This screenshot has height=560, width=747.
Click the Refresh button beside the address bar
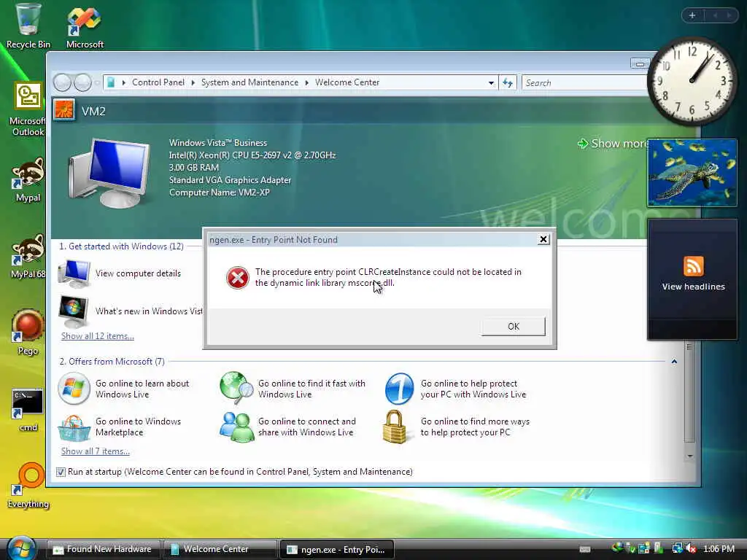tap(508, 83)
